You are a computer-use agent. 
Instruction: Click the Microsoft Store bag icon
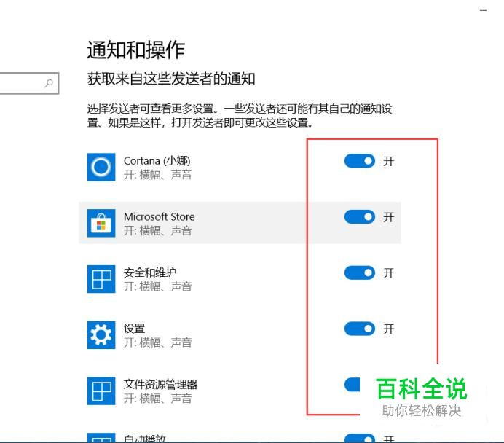pyautogui.click(x=101, y=223)
